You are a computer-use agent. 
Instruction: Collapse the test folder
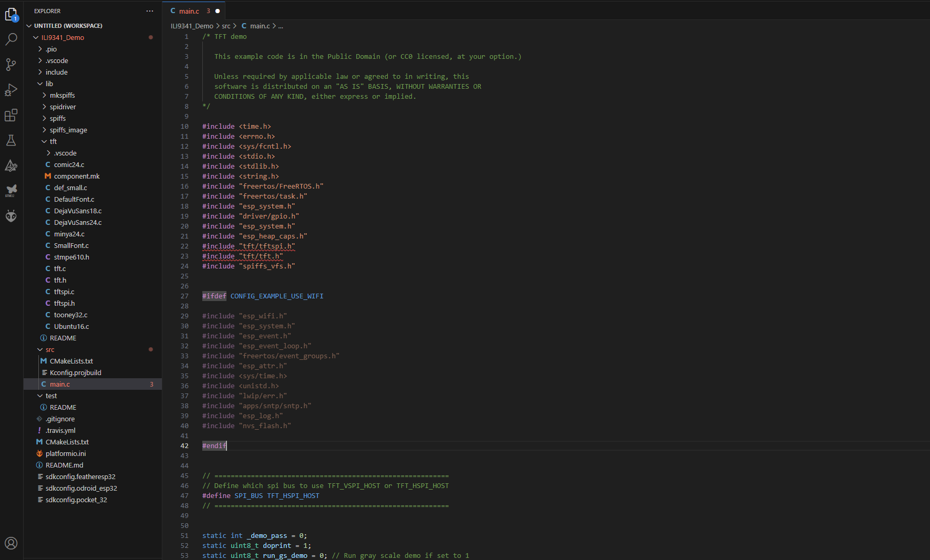click(x=40, y=396)
